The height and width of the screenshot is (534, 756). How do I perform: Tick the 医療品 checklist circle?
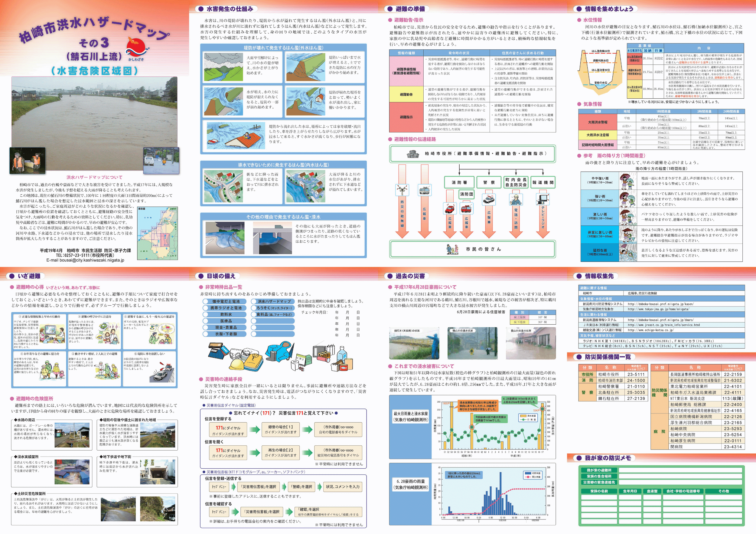coord(205,321)
